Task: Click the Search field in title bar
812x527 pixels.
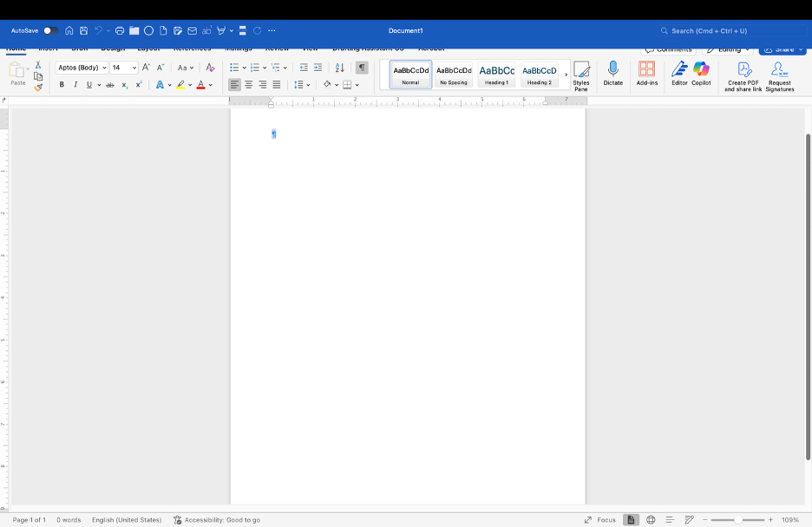Action: pyautogui.click(x=729, y=30)
